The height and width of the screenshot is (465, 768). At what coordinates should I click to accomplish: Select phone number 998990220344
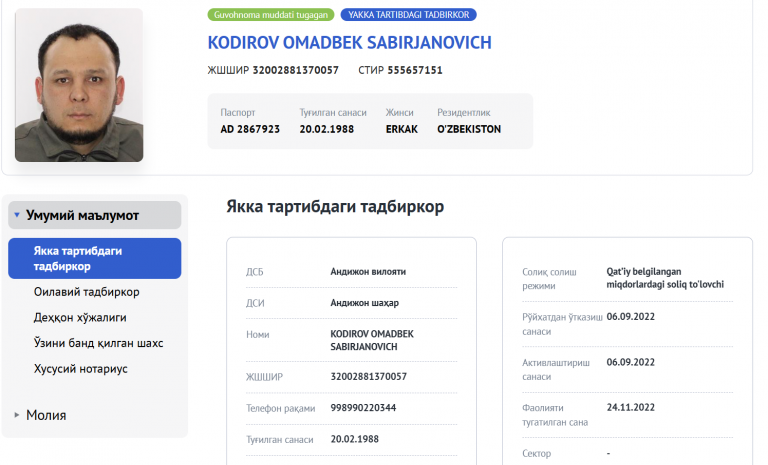(x=363, y=408)
